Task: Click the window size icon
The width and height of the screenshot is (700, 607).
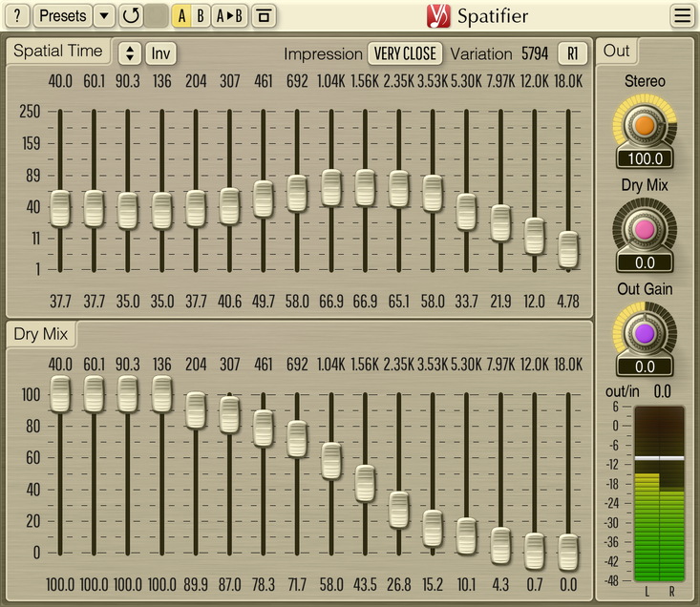Action: click(264, 16)
